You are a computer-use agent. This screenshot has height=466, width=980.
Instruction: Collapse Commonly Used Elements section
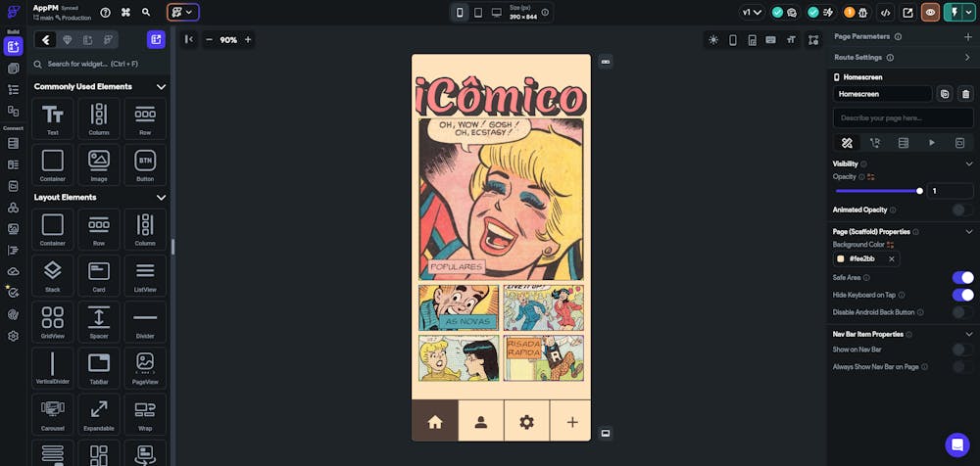[x=161, y=87]
